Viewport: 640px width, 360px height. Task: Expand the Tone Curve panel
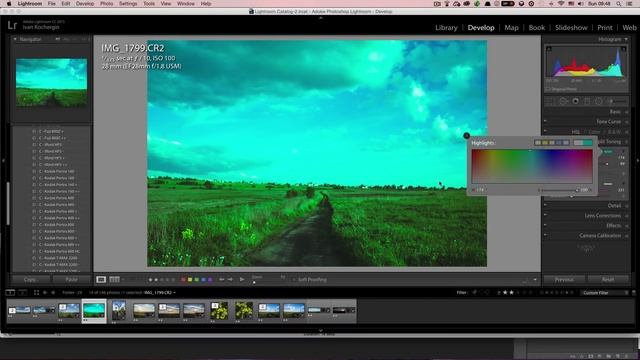(x=626, y=122)
